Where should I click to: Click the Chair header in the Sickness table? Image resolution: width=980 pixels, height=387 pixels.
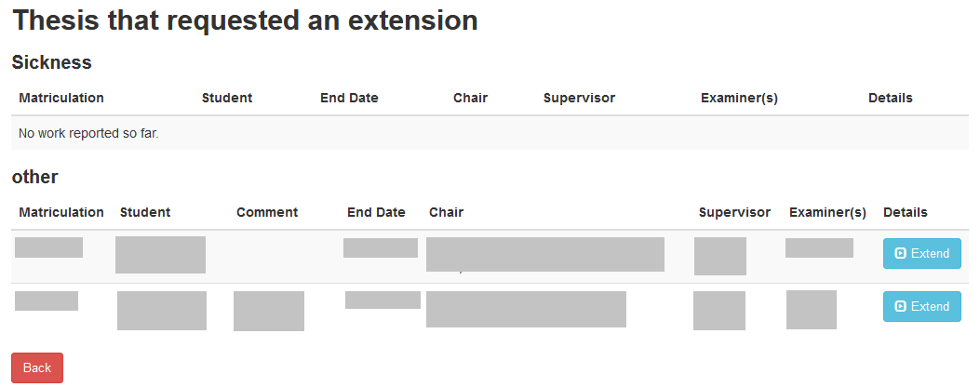click(x=470, y=98)
